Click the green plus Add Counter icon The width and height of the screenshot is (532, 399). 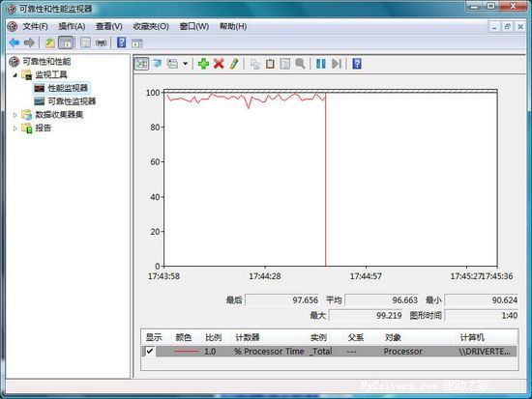point(203,64)
